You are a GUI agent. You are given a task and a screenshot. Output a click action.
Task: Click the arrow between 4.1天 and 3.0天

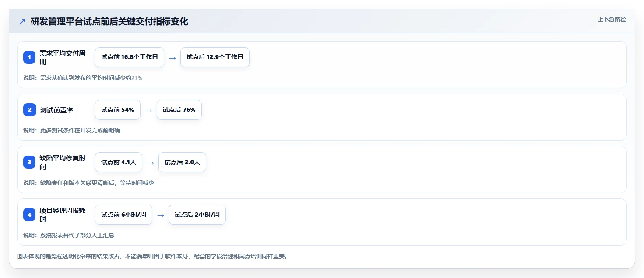click(151, 163)
